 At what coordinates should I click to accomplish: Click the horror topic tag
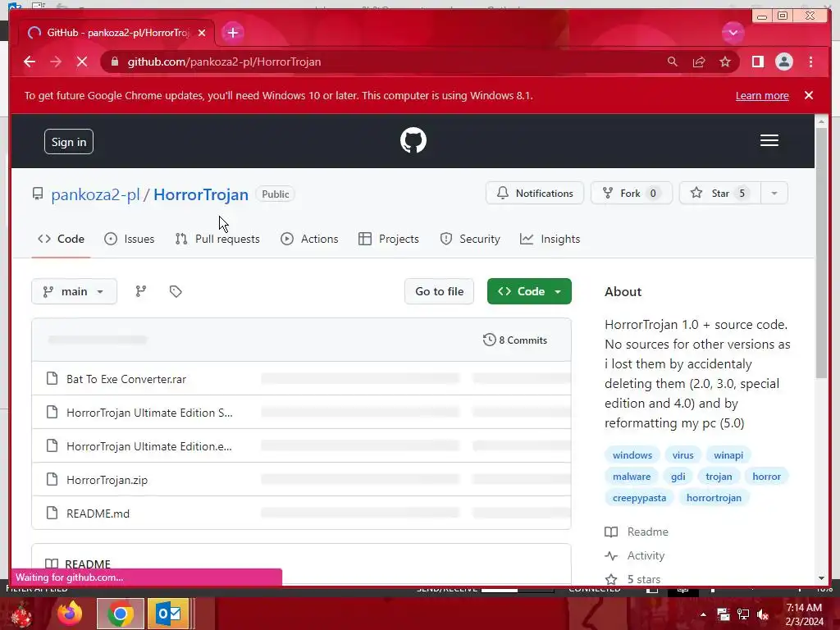tap(766, 477)
